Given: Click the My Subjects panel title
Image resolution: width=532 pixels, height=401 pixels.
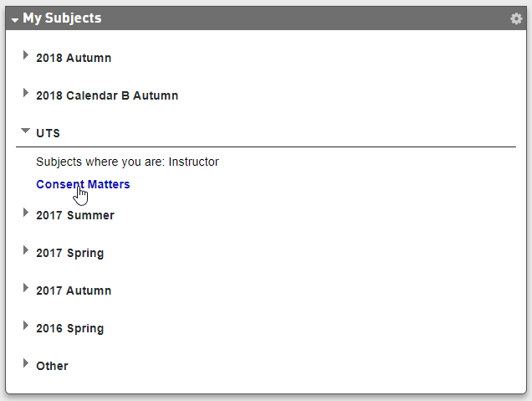Looking at the screenshot, I should [62, 18].
